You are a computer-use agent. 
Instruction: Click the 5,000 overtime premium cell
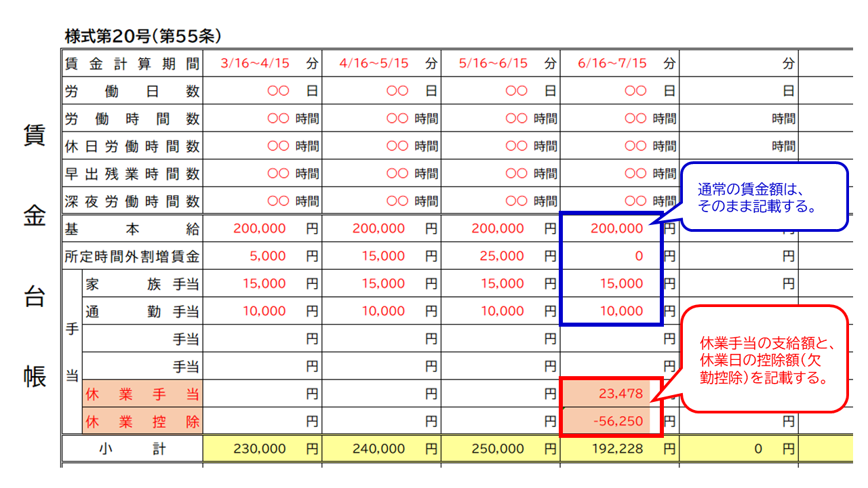[261, 256]
